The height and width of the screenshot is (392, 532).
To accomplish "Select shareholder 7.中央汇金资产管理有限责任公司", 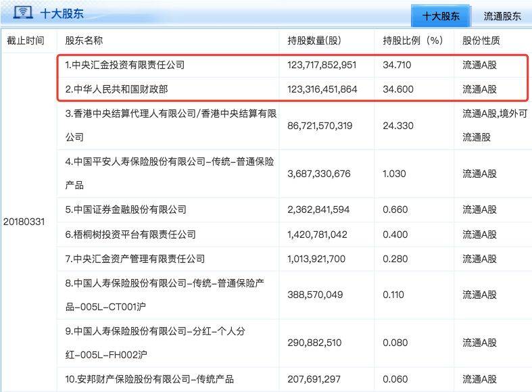I will pyautogui.click(x=135, y=259).
